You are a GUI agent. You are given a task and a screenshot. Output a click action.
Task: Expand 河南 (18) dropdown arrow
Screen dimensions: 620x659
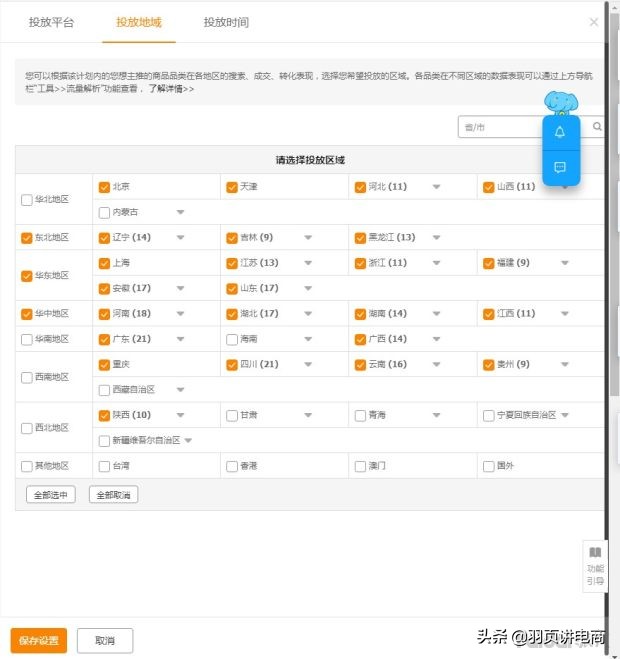click(180, 314)
